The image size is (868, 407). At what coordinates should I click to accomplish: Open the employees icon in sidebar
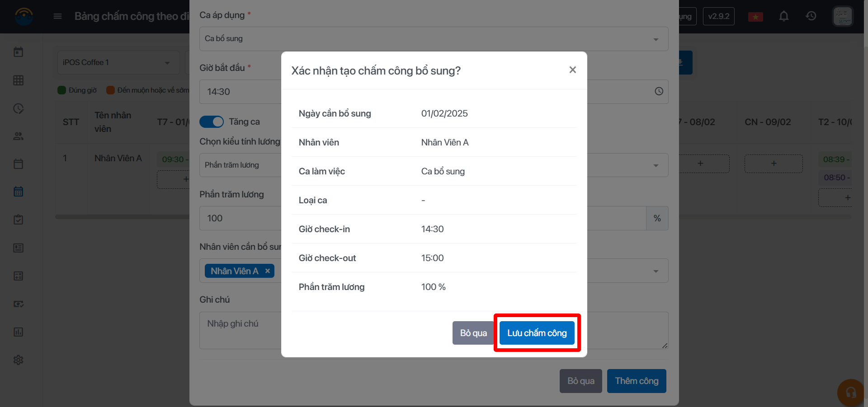pyautogui.click(x=19, y=136)
